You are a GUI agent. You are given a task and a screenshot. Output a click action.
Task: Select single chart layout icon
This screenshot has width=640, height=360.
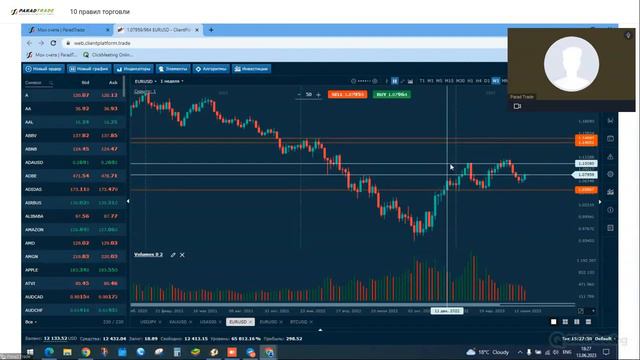tap(553, 322)
